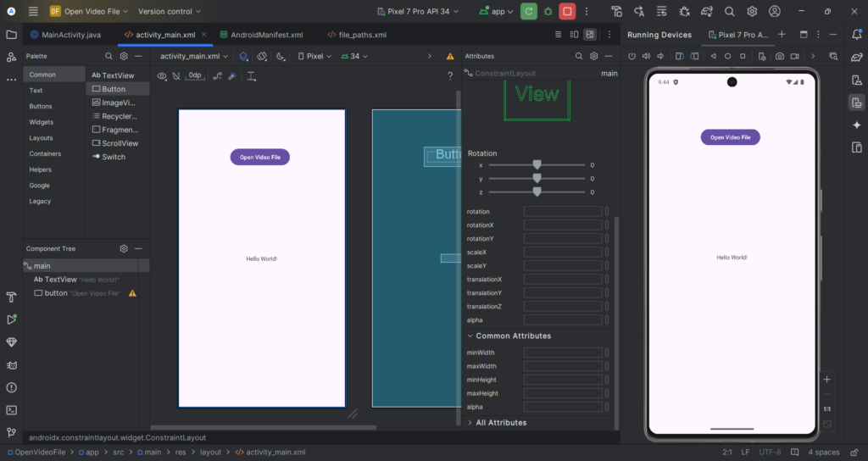This screenshot has height=461, width=868.
Task: Toggle night mode in design toolbar
Action: (281, 56)
